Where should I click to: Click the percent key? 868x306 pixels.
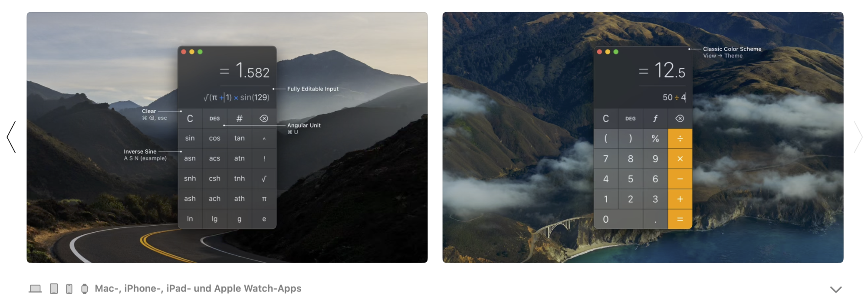[655, 138]
